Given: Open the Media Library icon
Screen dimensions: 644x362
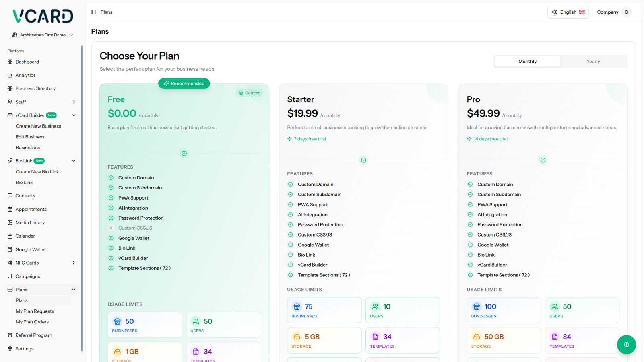Looking at the screenshot, I should pyautogui.click(x=10, y=223).
